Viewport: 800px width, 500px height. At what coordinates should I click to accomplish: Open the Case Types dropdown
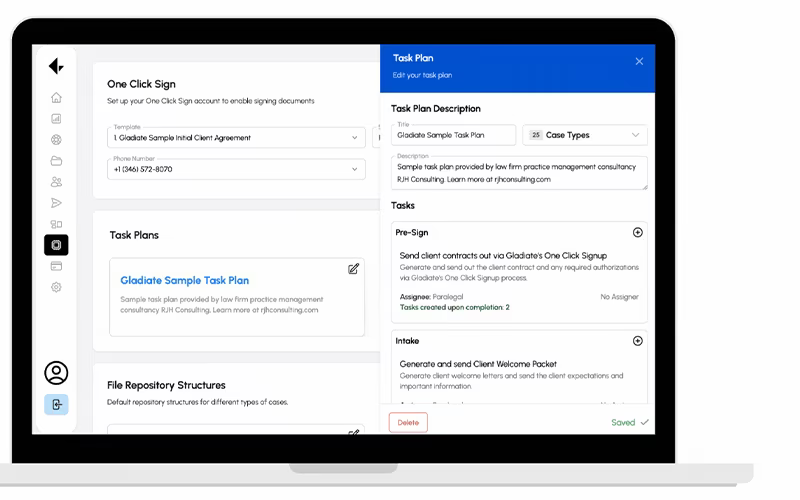pyautogui.click(x=585, y=135)
